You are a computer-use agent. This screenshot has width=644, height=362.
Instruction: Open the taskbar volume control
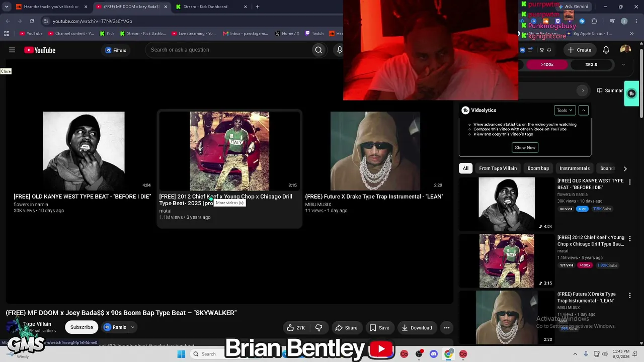click(x=605, y=354)
